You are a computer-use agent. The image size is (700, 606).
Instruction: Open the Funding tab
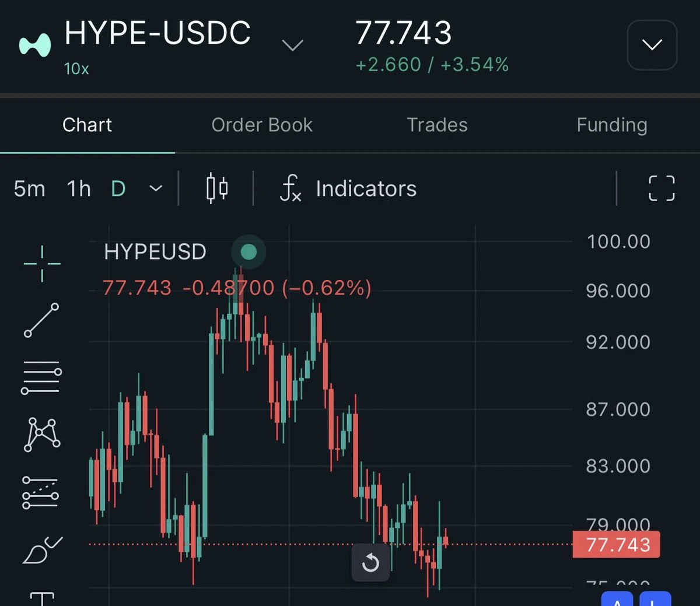612,125
